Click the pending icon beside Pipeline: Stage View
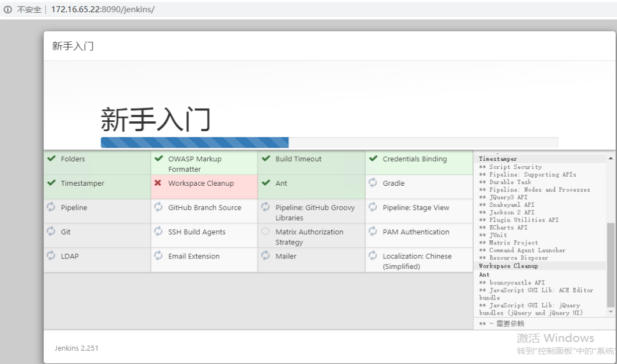This screenshot has width=617, height=364. [373, 207]
